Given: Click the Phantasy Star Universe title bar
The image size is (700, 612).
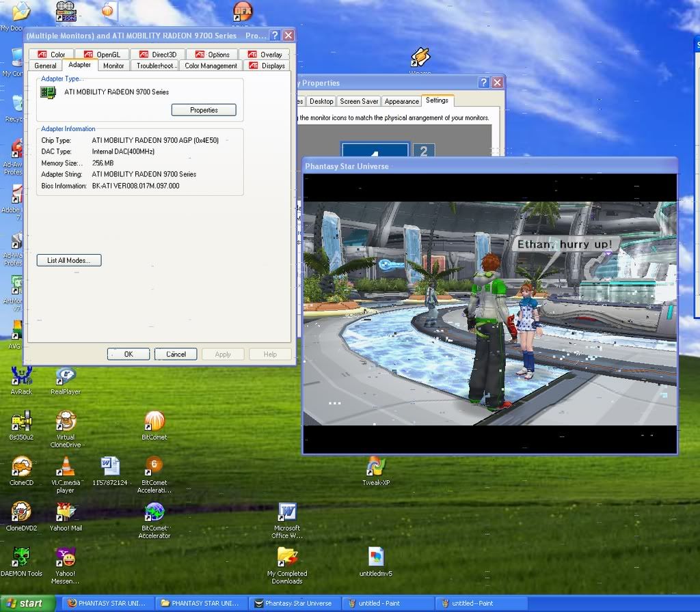Looking at the screenshot, I should [489, 167].
